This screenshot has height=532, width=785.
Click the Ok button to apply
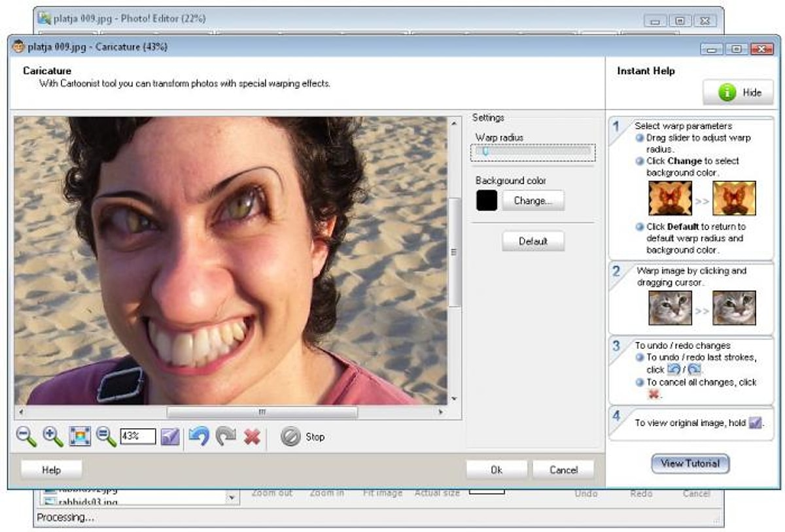pos(496,469)
